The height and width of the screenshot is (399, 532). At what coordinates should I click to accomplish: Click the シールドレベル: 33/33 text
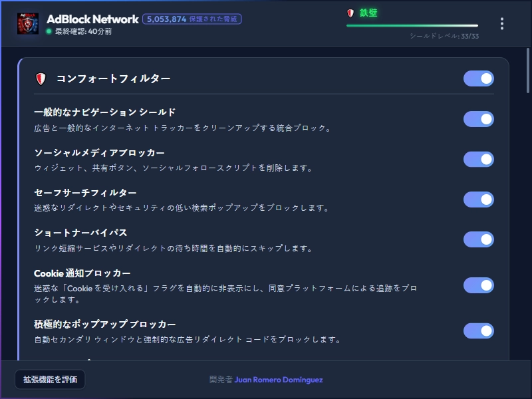click(444, 36)
